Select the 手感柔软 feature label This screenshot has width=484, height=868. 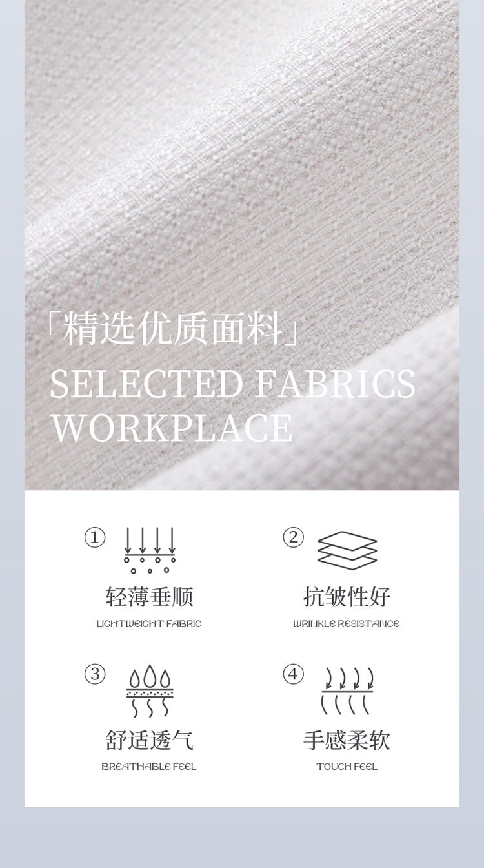click(x=347, y=740)
